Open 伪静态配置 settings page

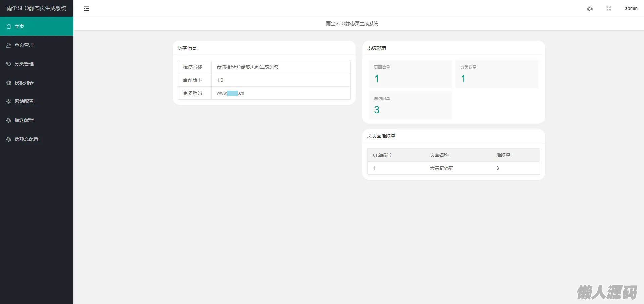pyautogui.click(x=26, y=139)
